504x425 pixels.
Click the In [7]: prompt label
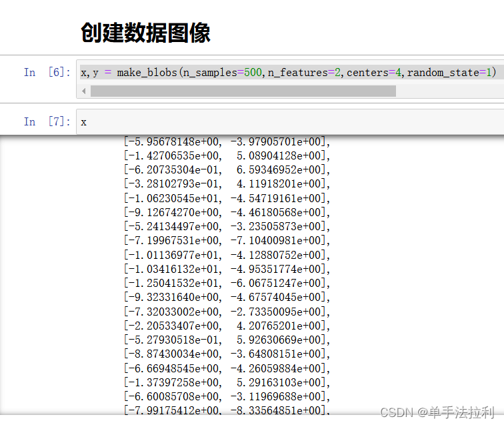coord(47,121)
